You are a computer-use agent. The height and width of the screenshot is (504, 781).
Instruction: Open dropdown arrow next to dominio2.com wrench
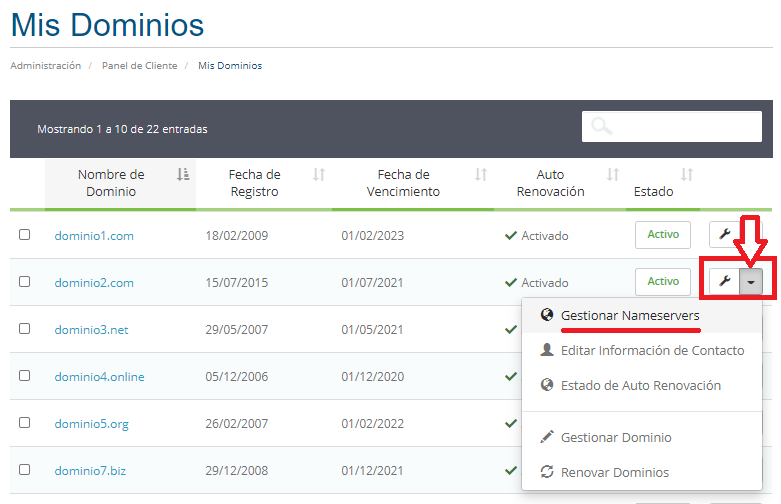click(x=751, y=282)
